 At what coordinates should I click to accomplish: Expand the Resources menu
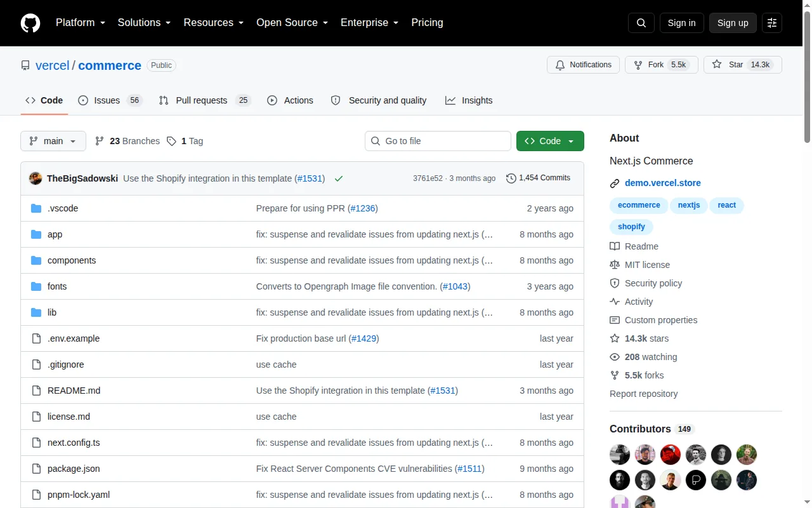(214, 23)
